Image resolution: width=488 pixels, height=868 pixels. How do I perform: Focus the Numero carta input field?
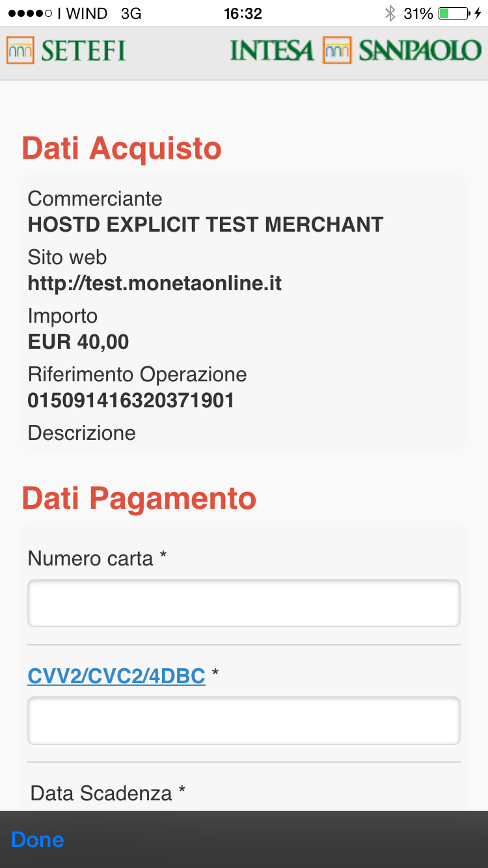tap(244, 603)
